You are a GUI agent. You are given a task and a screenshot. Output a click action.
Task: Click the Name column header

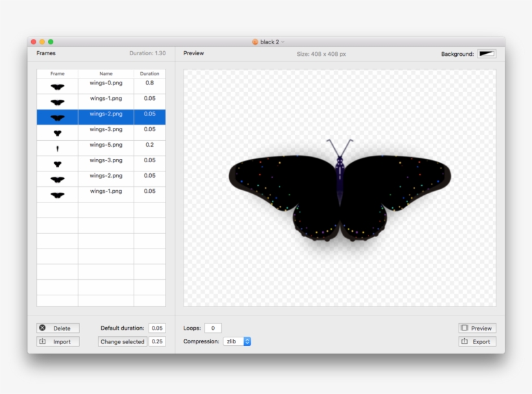(106, 73)
